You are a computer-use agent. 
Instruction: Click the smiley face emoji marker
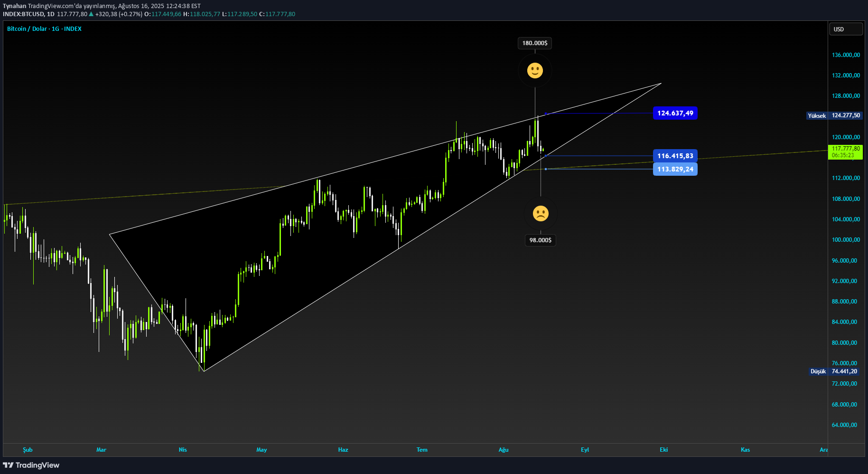535,70
